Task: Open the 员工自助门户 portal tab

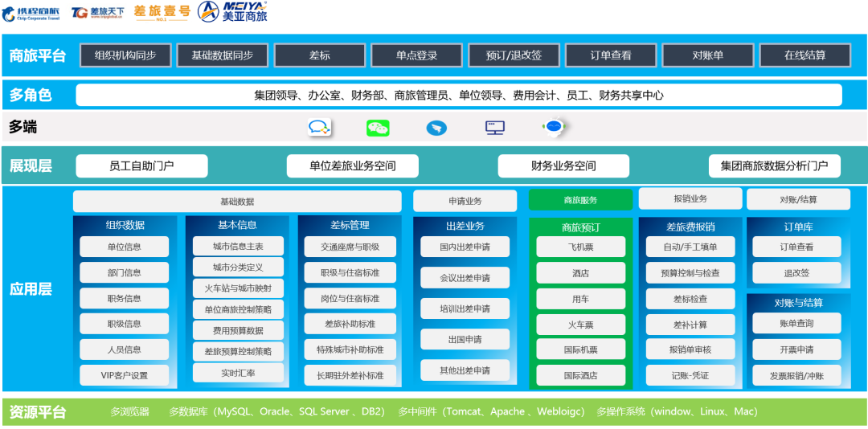Action: coord(141,166)
